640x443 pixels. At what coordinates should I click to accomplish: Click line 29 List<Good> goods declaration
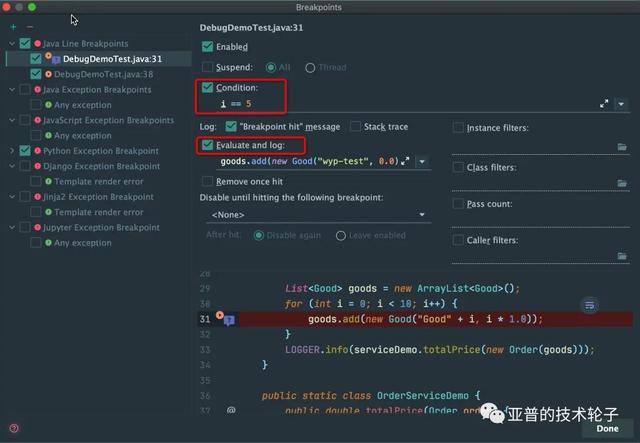[x=402, y=288]
